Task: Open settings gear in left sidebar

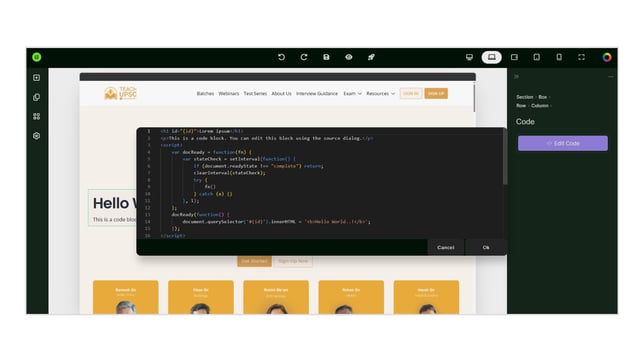Action: [37, 136]
